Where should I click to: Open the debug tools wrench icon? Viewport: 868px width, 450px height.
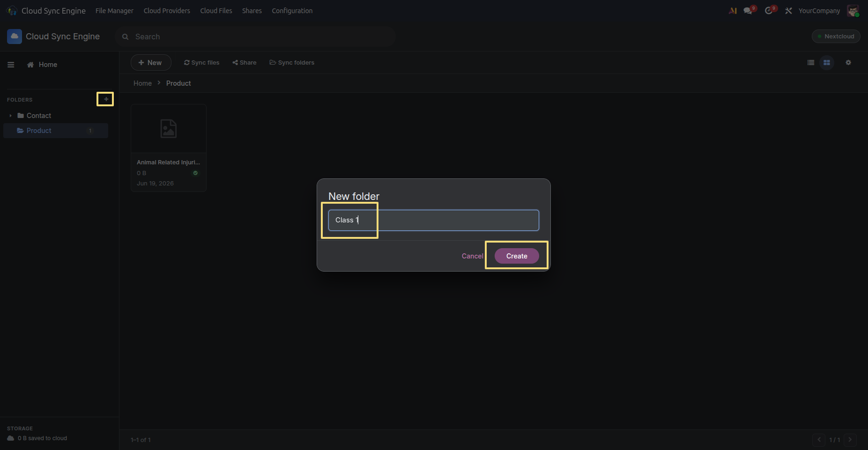[x=789, y=11]
